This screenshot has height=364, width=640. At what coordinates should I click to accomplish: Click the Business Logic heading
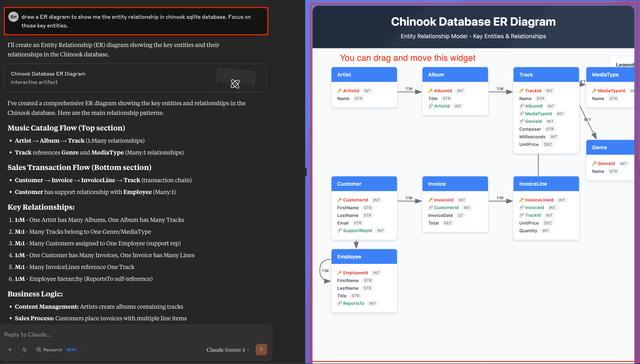pos(35,294)
